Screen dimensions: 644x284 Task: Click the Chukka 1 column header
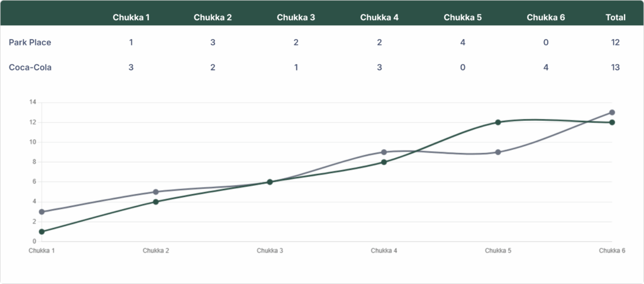131,17
